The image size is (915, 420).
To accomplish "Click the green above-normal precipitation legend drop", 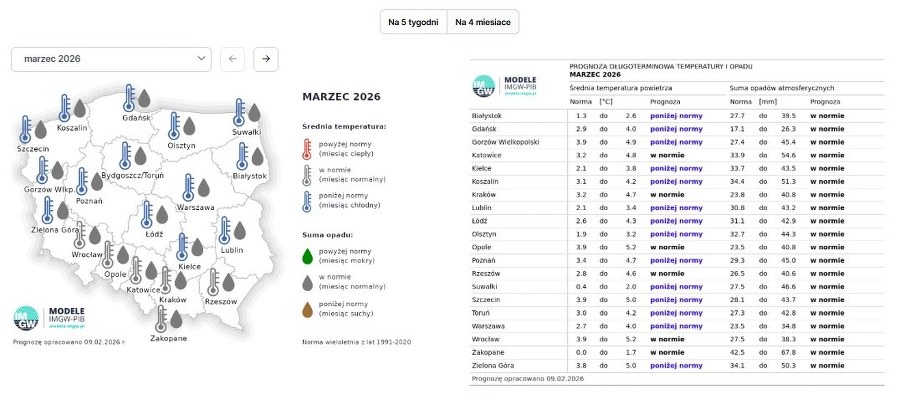I will [x=308, y=255].
